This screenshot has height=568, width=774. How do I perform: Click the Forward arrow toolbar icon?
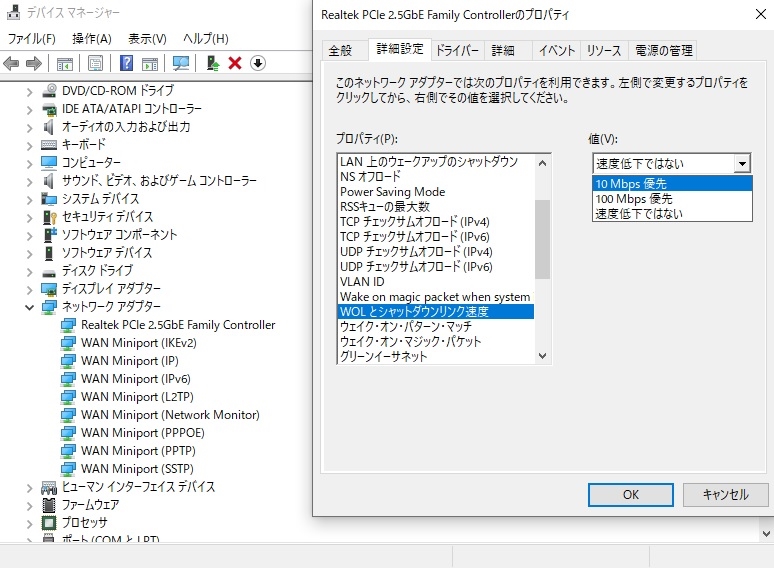point(34,63)
